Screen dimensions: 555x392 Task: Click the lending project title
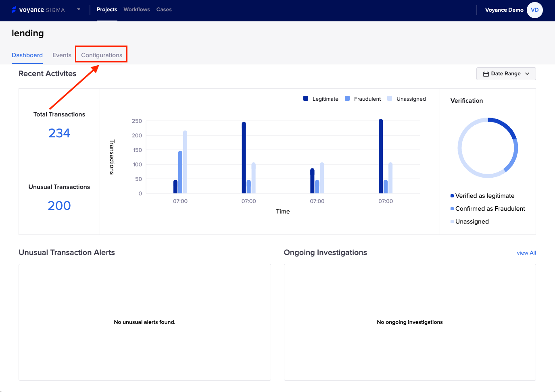(x=28, y=33)
